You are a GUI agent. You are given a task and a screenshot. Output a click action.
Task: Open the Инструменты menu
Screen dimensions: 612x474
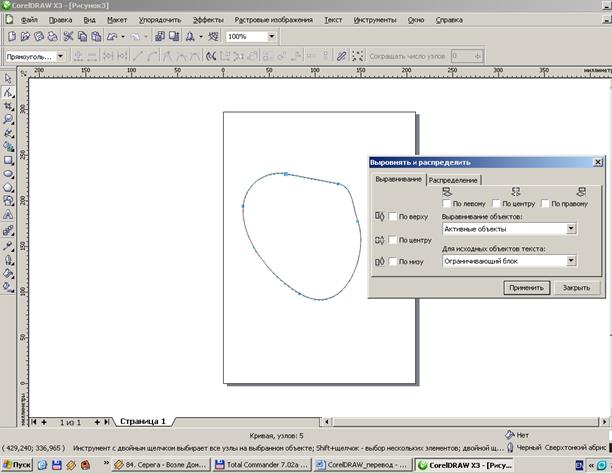(x=375, y=20)
